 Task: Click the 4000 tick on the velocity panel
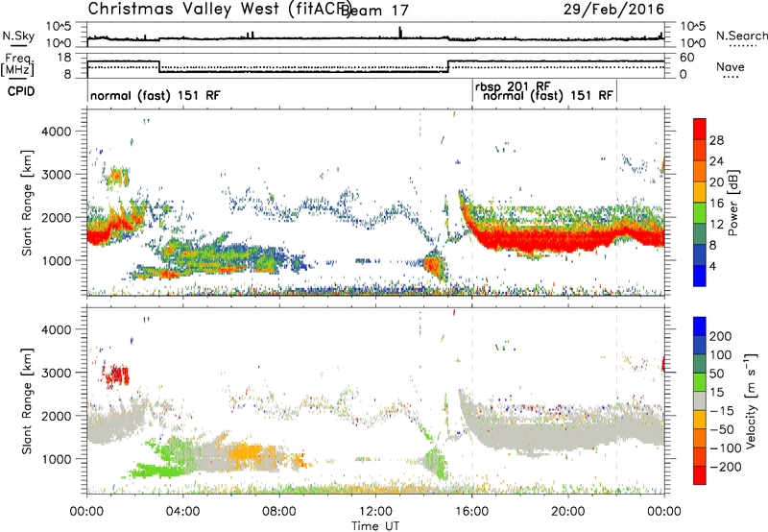pos(56,329)
